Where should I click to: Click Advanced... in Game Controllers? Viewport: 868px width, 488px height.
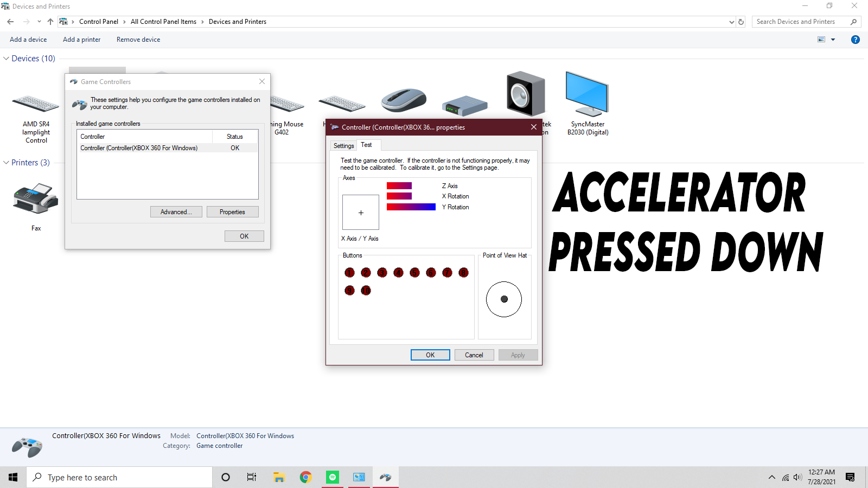click(x=176, y=212)
